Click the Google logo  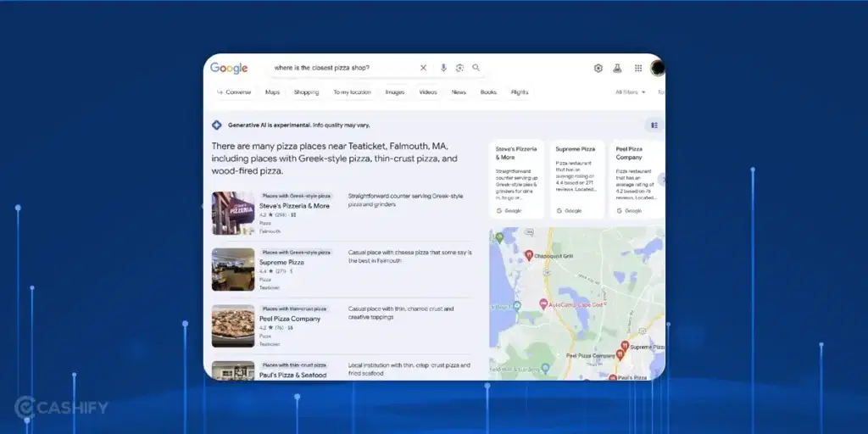(229, 68)
